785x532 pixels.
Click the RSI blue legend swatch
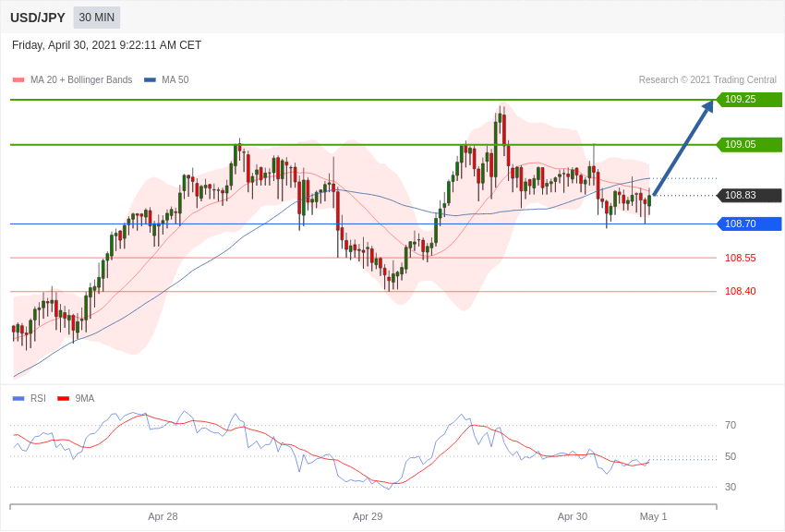click(x=18, y=399)
